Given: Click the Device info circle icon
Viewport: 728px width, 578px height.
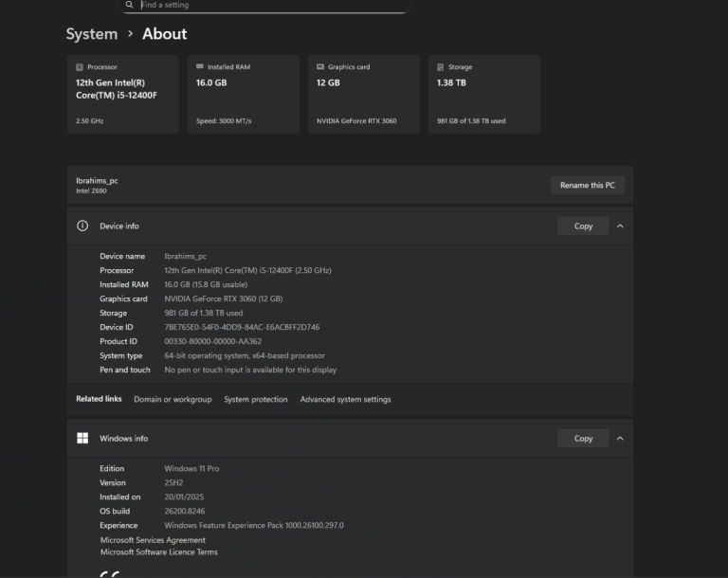Looking at the screenshot, I should (82, 226).
